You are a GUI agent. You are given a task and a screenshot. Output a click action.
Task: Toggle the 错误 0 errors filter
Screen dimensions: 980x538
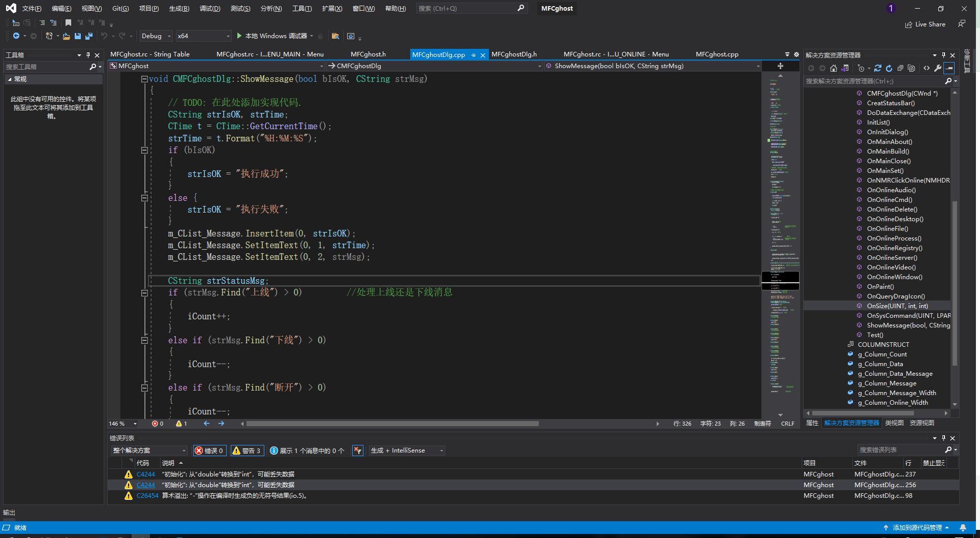(x=209, y=451)
